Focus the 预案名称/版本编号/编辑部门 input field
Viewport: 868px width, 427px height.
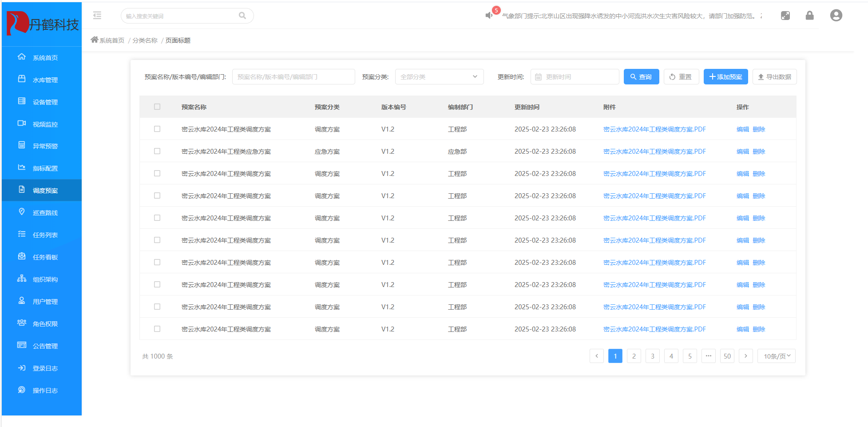pyautogui.click(x=293, y=77)
